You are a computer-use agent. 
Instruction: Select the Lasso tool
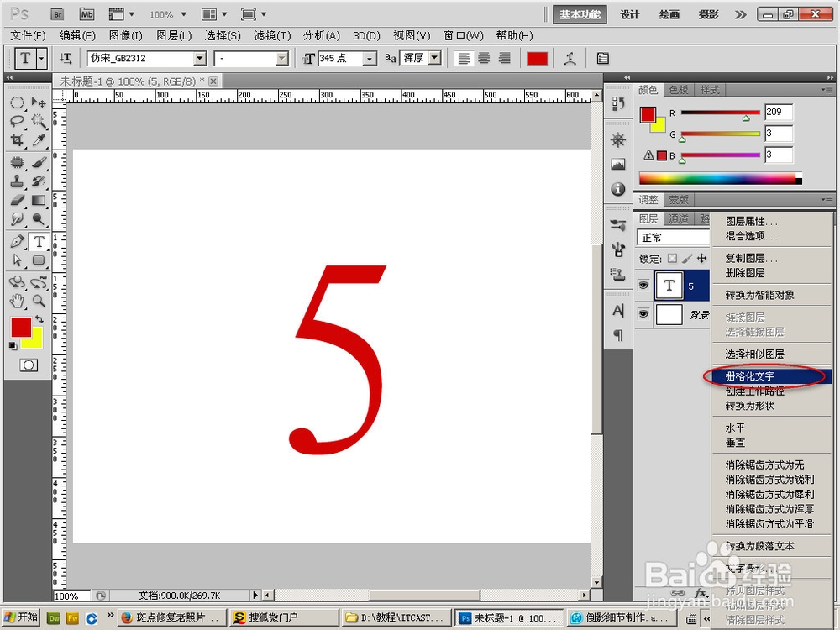click(17, 121)
